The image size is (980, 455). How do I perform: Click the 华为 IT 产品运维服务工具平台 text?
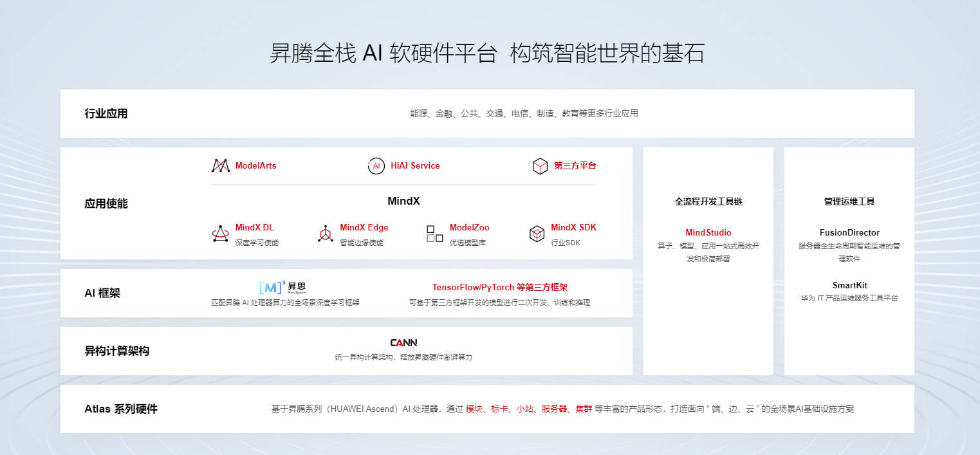[849, 299]
